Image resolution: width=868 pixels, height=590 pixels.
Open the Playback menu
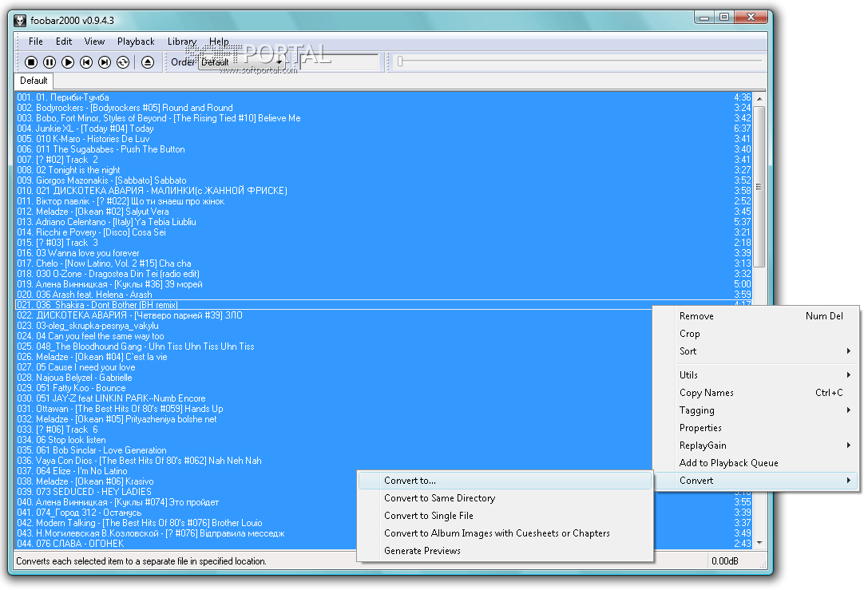point(136,42)
